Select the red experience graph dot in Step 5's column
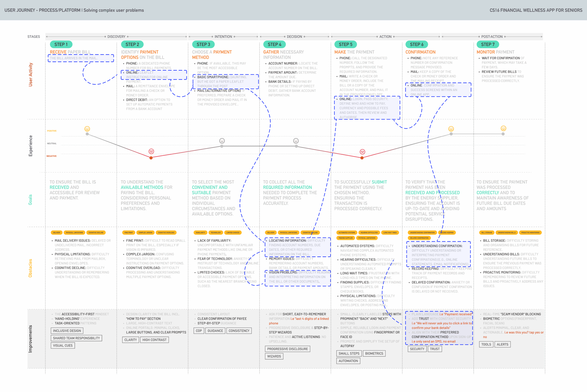The image size is (587, 392). click(x=362, y=158)
